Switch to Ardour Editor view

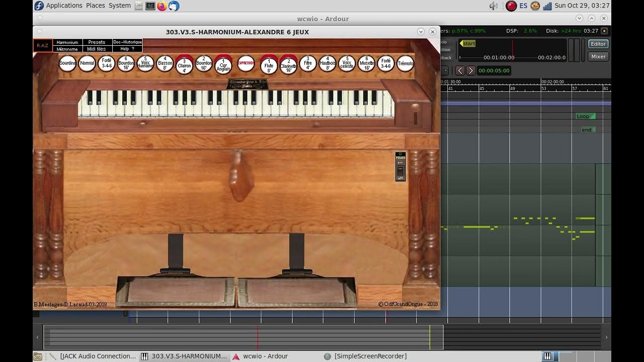point(598,44)
